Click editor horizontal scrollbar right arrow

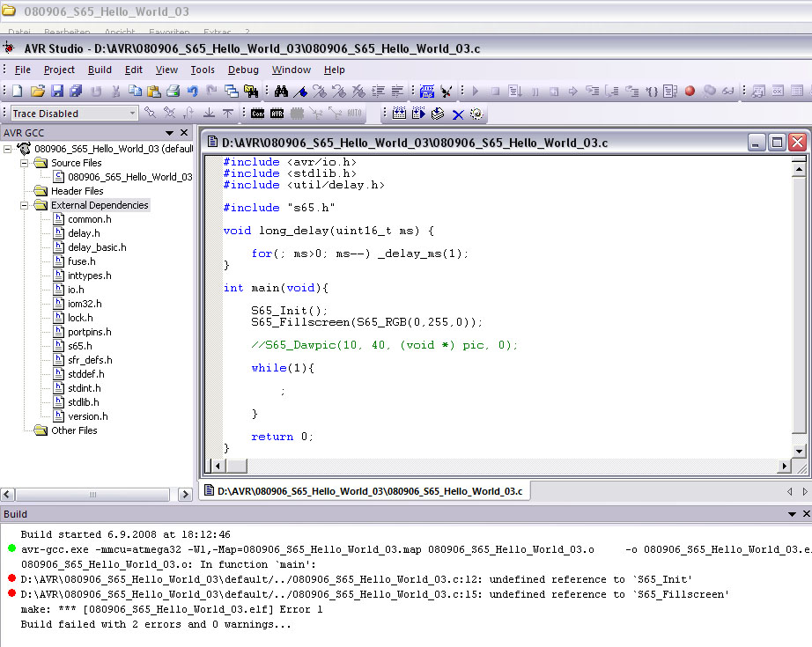785,467
